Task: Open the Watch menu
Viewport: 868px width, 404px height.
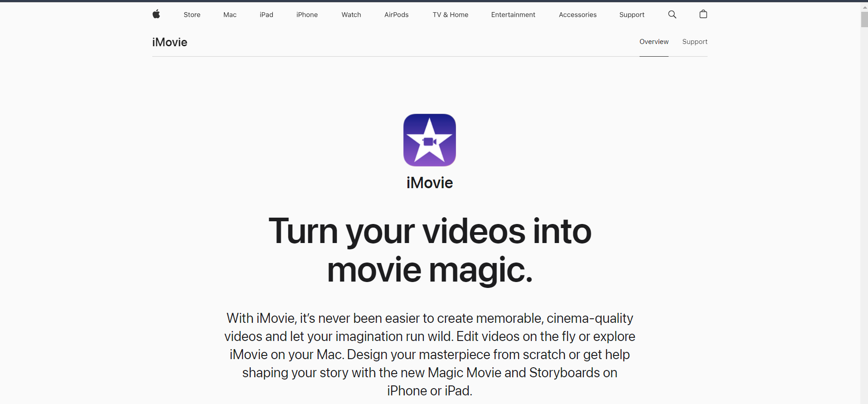Action: tap(351, 15)
